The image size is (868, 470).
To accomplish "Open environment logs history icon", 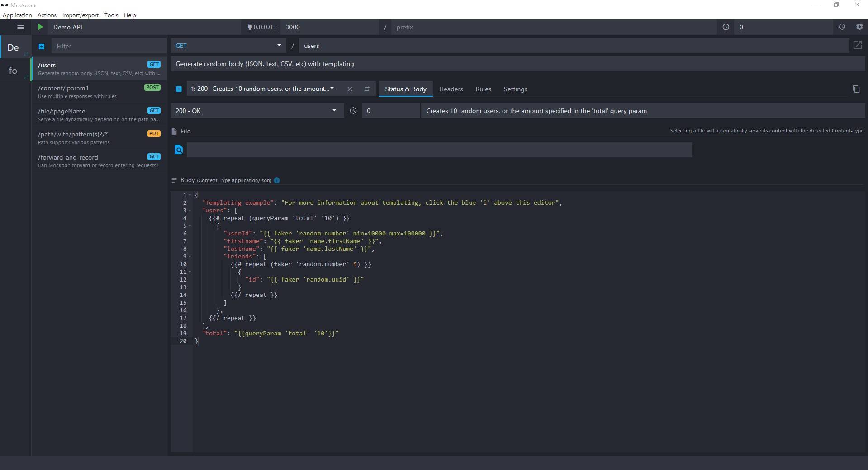I will [841, 27].
